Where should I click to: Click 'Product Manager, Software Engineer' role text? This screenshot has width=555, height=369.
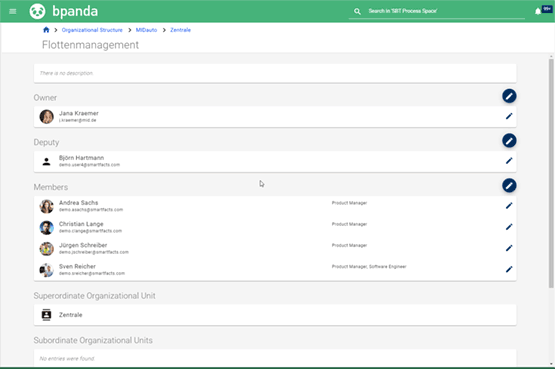[369, 267]
